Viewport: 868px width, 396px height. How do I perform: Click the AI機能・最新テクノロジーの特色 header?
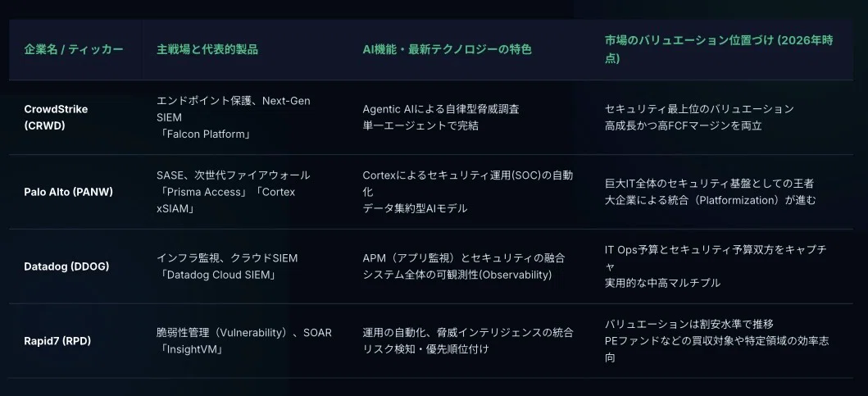[447, 49]
